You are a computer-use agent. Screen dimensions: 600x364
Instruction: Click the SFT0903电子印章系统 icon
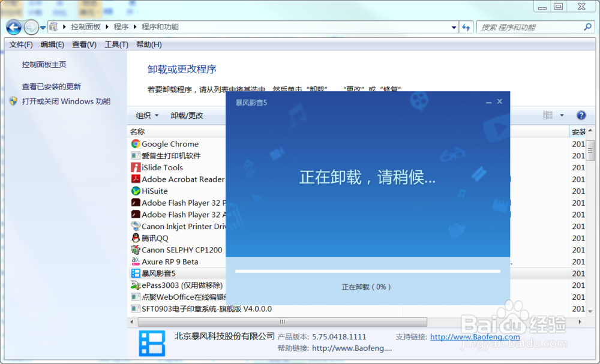coord(136,309)
